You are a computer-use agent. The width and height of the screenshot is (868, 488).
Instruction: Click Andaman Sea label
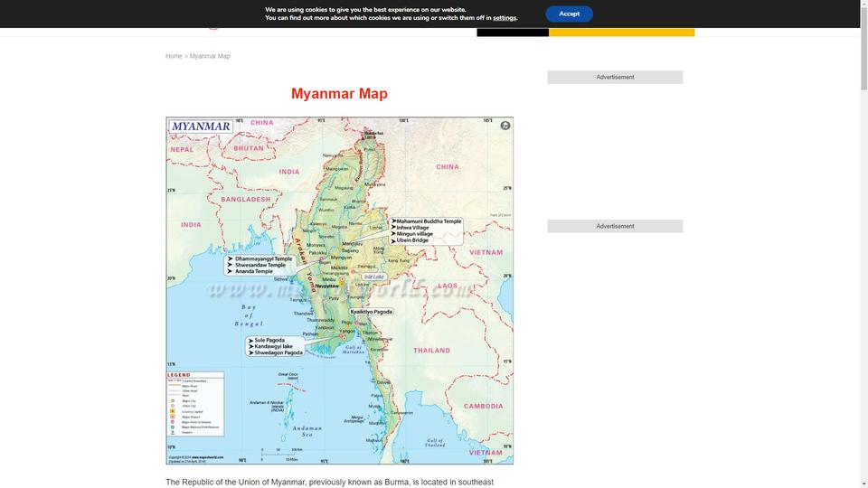coord(307,432)
